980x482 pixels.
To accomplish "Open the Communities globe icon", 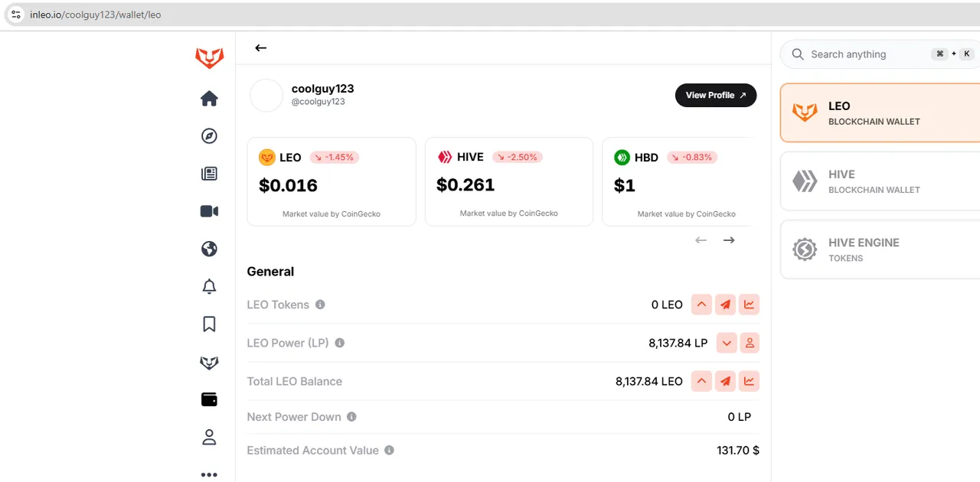I will click(209, 249).
